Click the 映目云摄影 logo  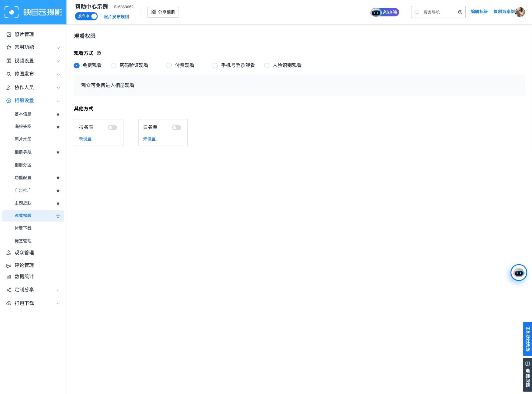(33, 12)
